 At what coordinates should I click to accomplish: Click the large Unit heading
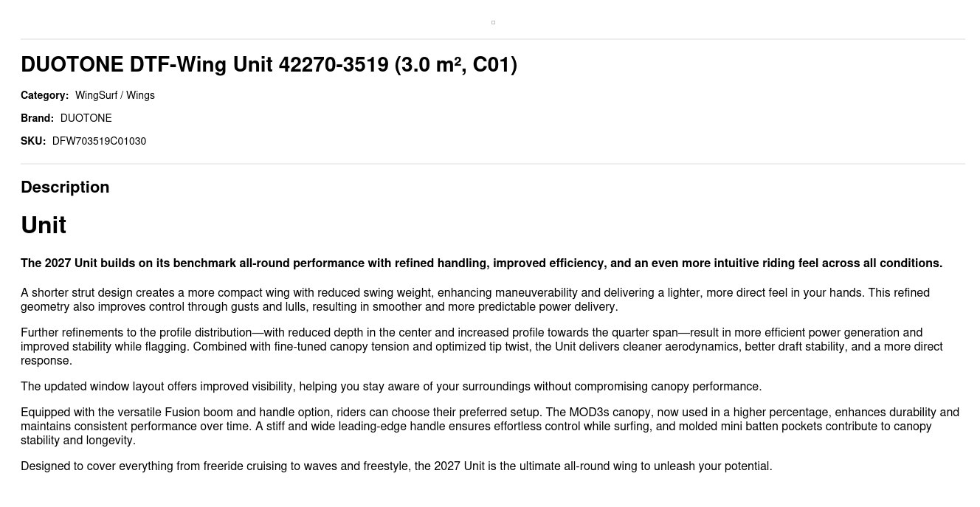(44, 225)
